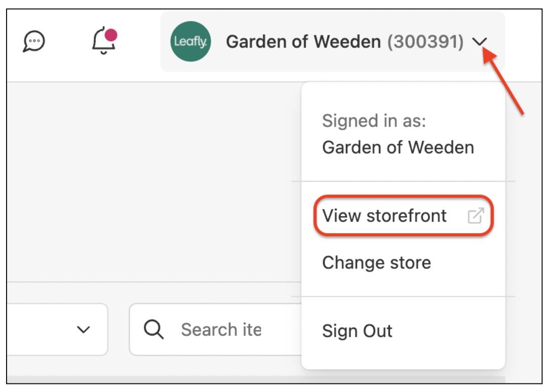Click Sign Out in the menu
This screenshot has height=392, width=549.
point(357,331)
